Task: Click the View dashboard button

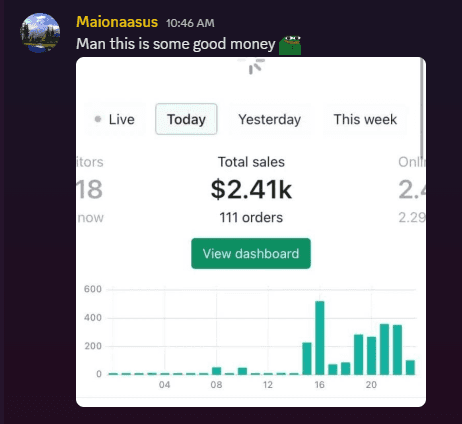Action: pyautogui.click(x=251, y=254)
